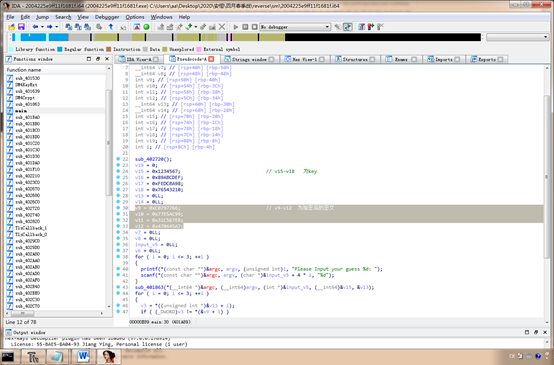This screenshot has height=365, width=554.
Task: Select main in the Functions window
Action: [21, 111]
